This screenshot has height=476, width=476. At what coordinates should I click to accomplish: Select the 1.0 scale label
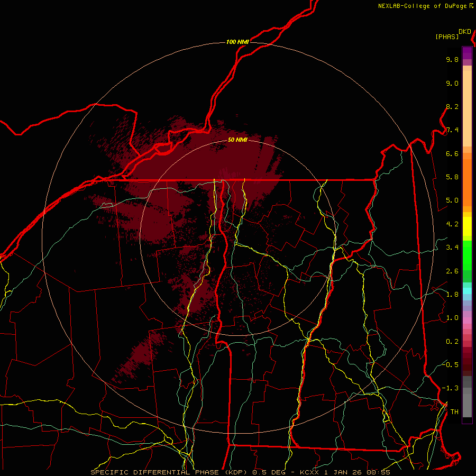pos(452,318)
